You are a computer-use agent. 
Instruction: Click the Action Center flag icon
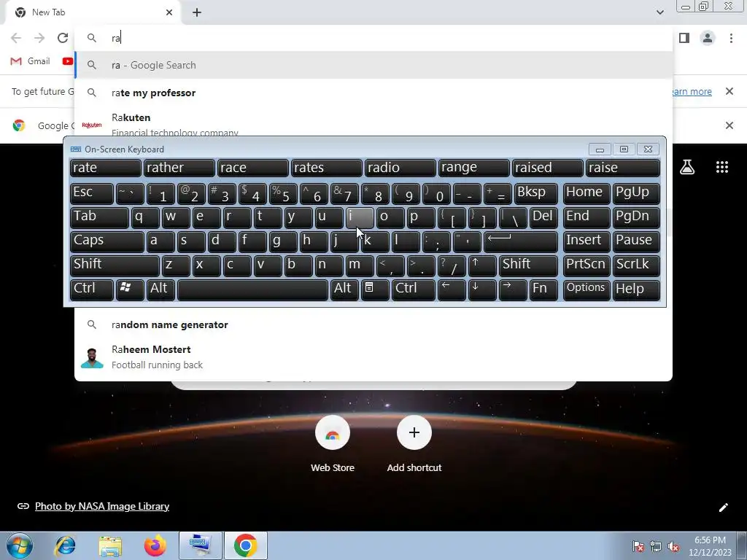(638, 546)
